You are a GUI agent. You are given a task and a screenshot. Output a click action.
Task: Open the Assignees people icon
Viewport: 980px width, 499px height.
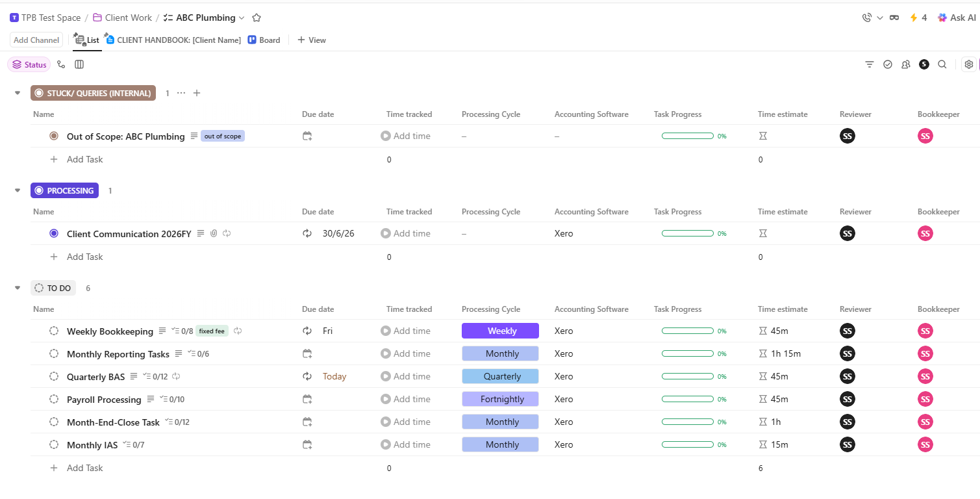905,64
